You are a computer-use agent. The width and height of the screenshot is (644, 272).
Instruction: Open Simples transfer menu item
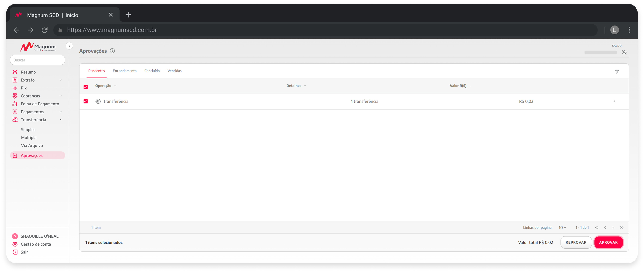28,130
